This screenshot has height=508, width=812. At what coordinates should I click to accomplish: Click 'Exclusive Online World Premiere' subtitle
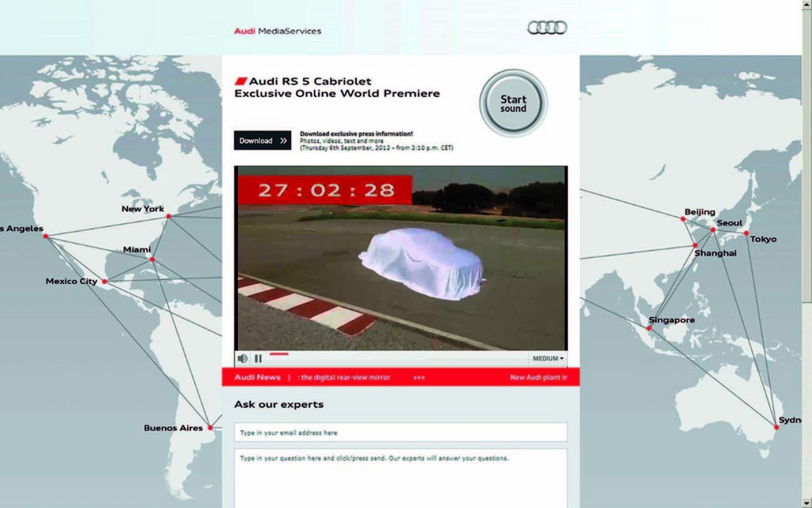(x=337, y=94)
